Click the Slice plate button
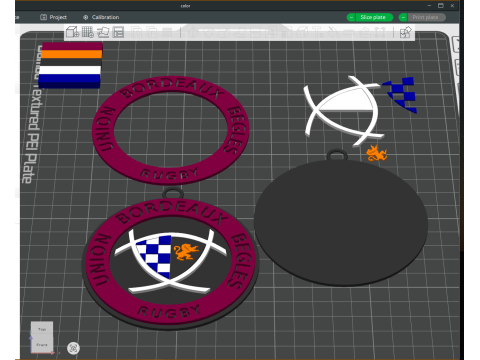Viewport: 480px width, 360px height. 373,17
